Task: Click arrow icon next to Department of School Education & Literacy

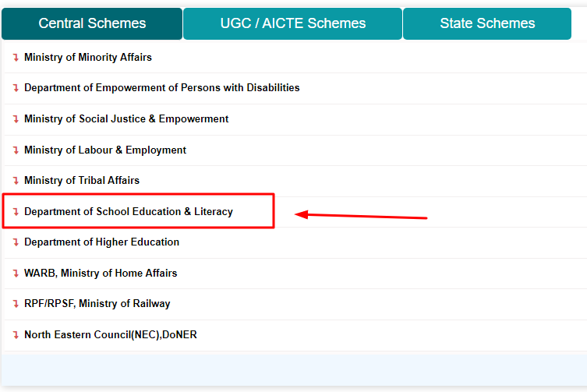Action: [x=16, y=212]
